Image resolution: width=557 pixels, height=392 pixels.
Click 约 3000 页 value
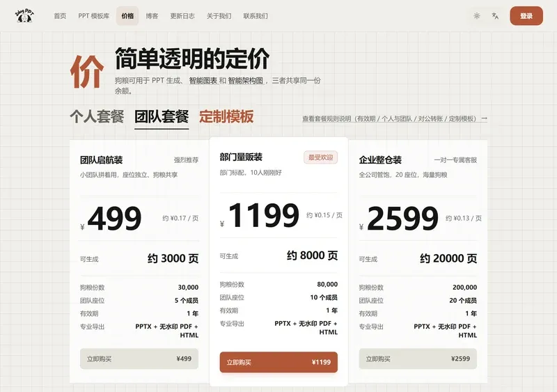[x=173, y=258]
